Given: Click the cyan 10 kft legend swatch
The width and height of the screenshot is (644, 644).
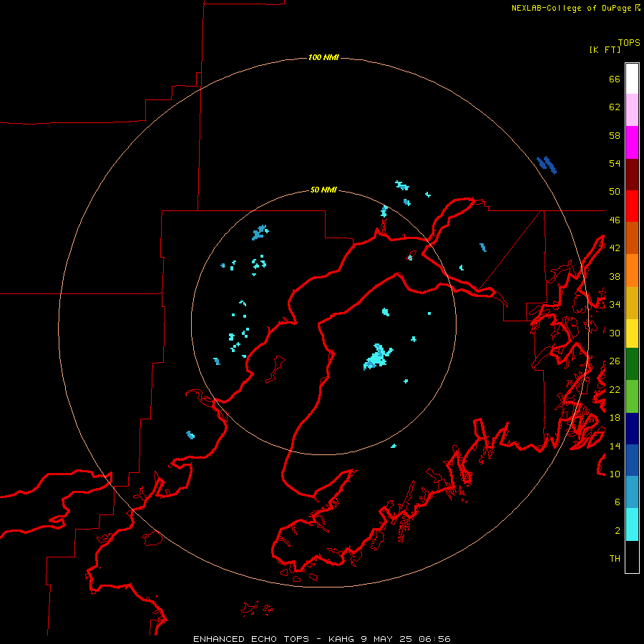Looking at the screenshot, I should (632, 525).
